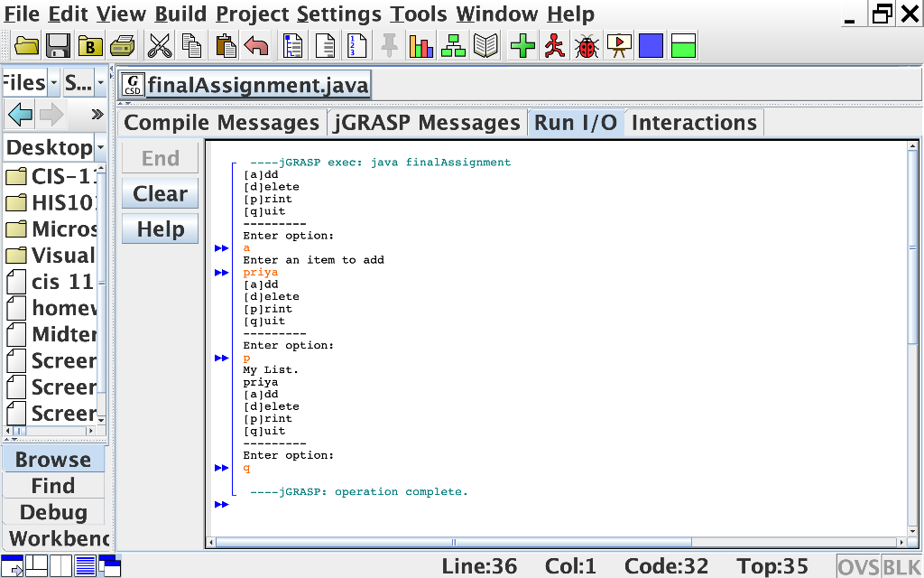
Task: Toggle line numbers using the numbered page icon
Action: click(356, 45)
